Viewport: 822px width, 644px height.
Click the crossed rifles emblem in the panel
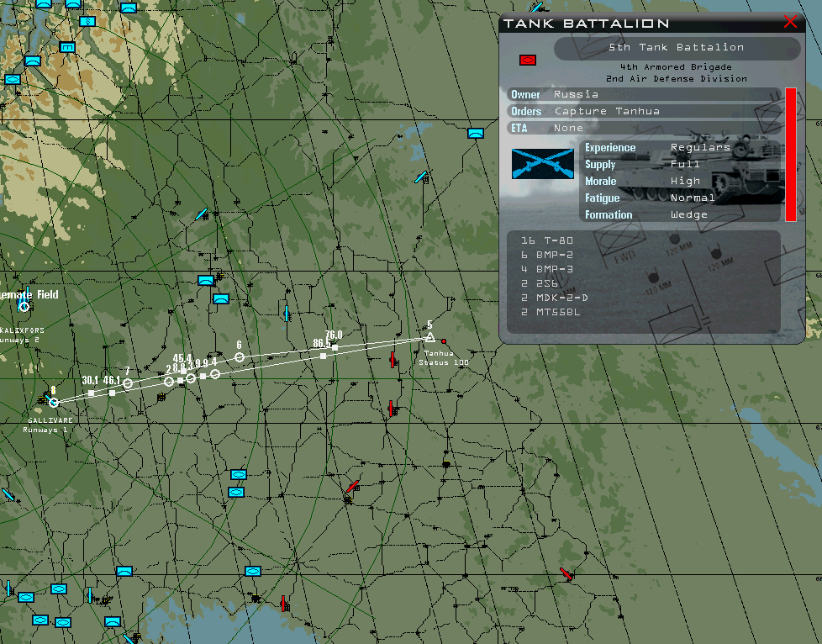[x=543, y=164]
